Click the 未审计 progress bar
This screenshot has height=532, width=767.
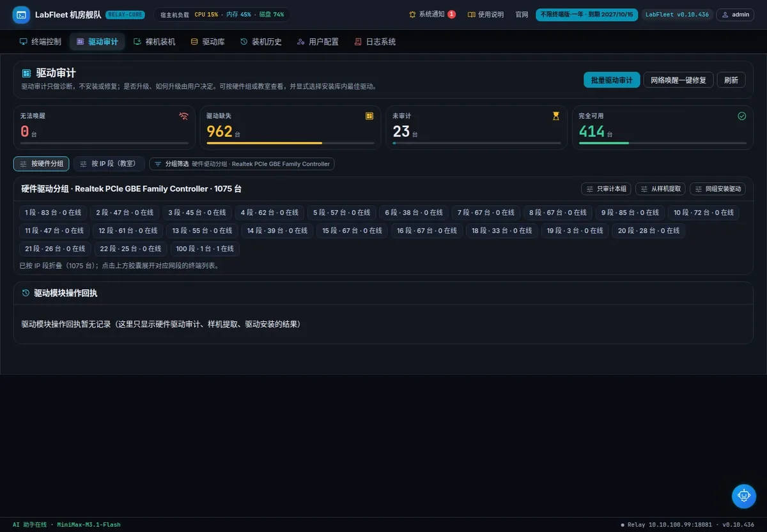476,143
